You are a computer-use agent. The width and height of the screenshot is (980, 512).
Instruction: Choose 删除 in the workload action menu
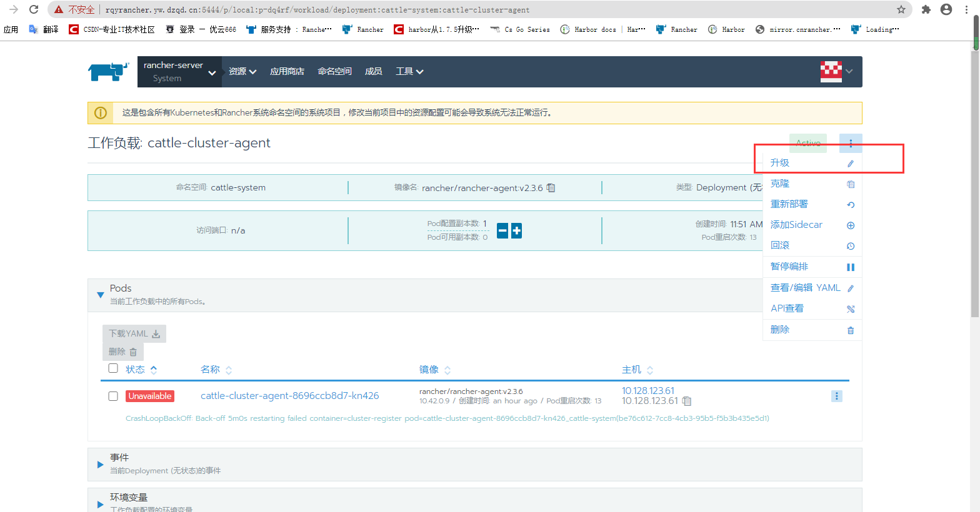[812, 330]
